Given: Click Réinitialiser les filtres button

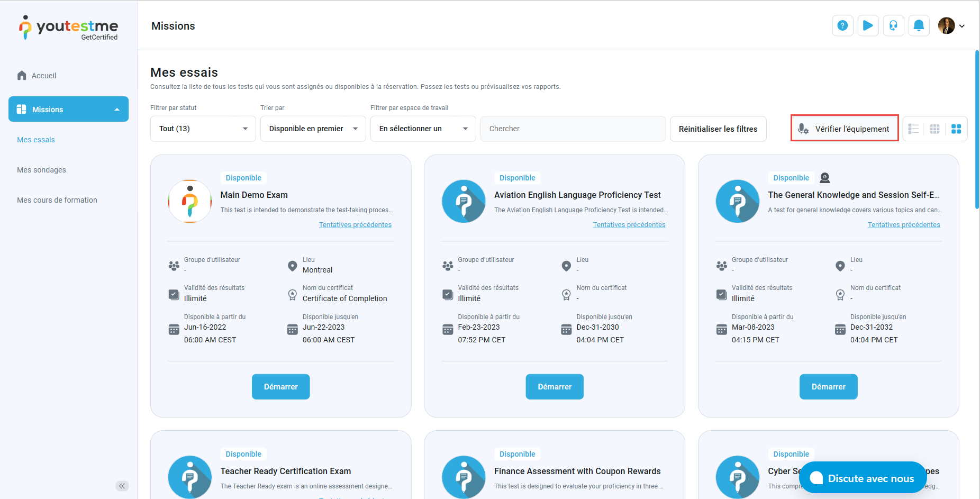Looking at the screenshot, I should point(718,129).
